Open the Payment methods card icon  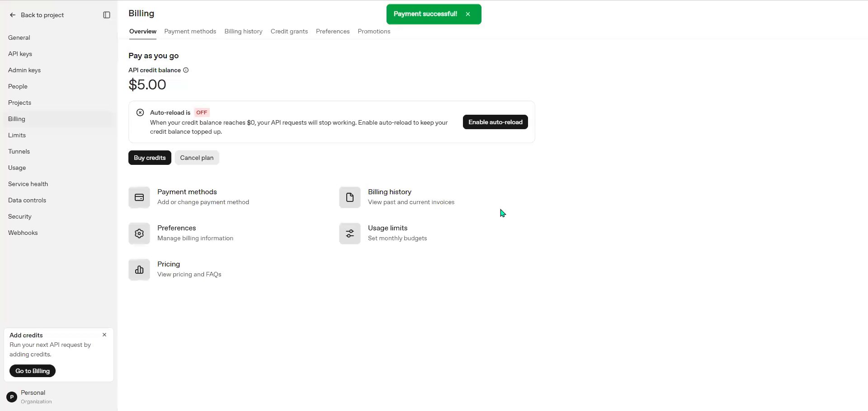[x=139, y=197]
